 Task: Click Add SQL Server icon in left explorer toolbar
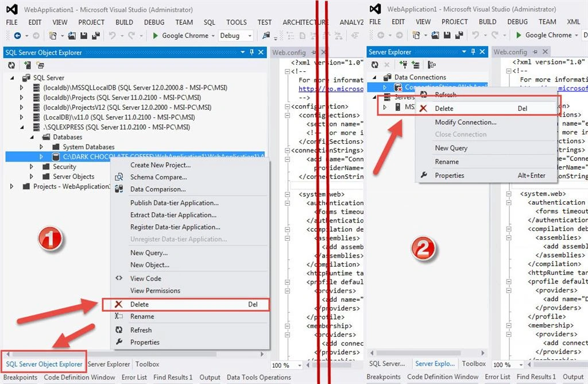tap(28, 66)
